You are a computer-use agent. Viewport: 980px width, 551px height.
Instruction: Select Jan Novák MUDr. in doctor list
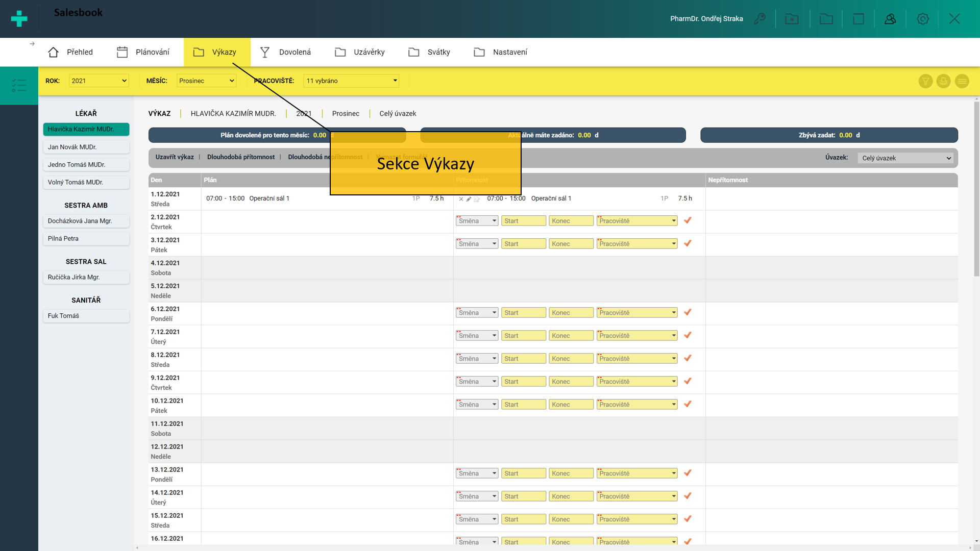click(86, 147)
